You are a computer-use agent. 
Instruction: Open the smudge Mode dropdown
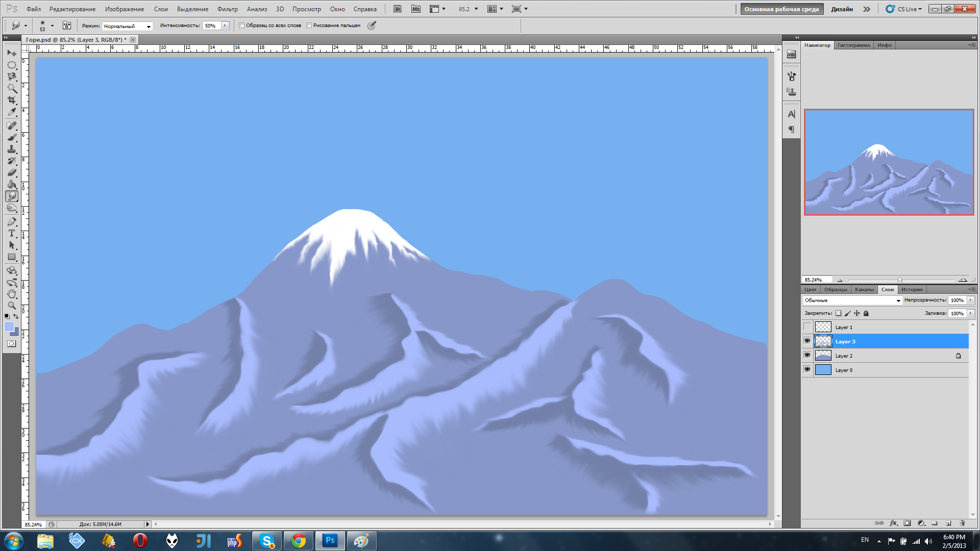[x=127, y=26]
